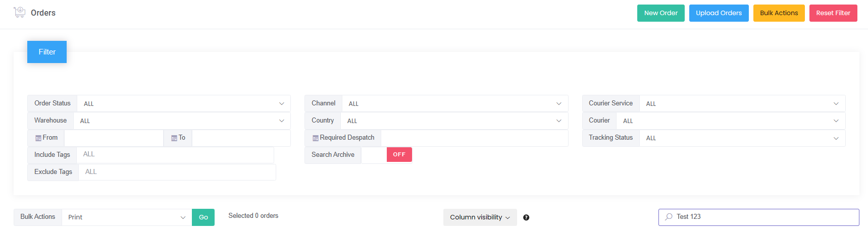
Task: Click the From date calendar icon
Action: coord(38,138)
